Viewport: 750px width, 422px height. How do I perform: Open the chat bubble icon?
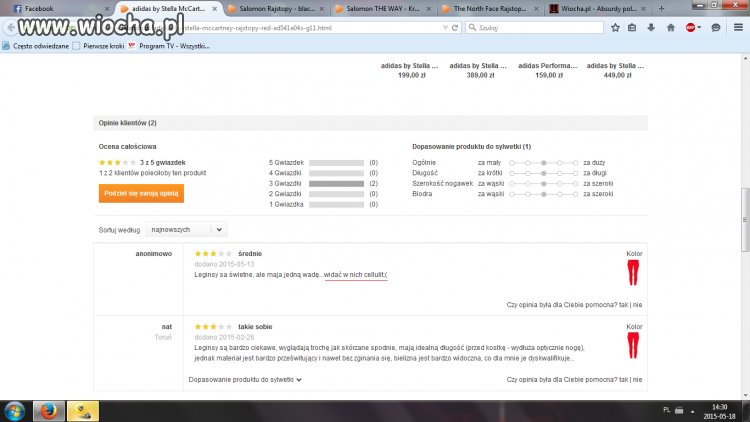pos(716,28)
